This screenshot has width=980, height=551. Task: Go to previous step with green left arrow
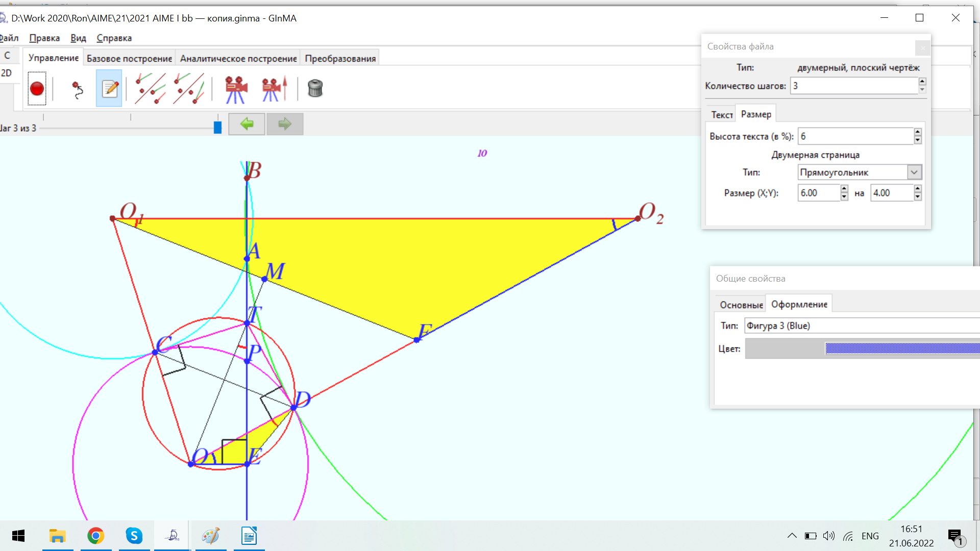pos(247,124)
